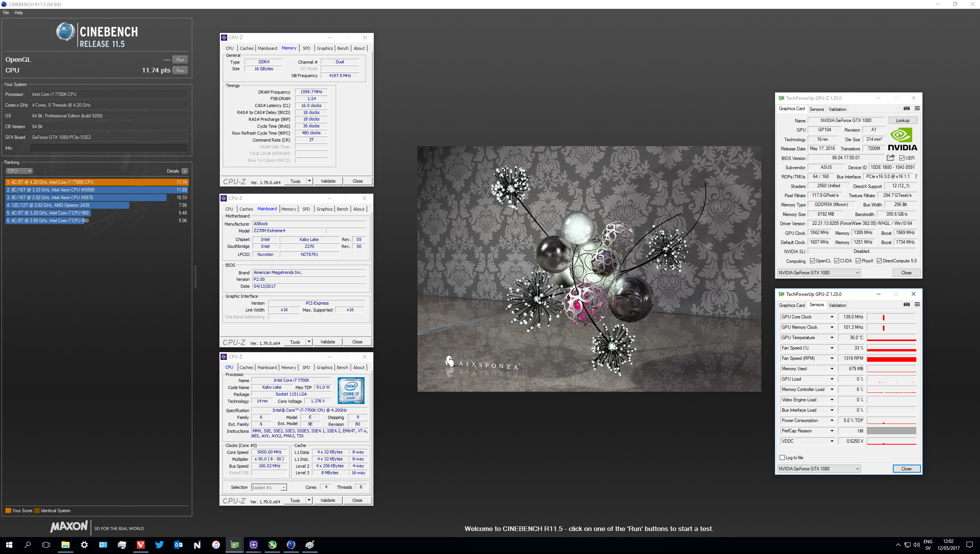Open taskbar search magnifier
The image size is (980, 554).
pyautogui.click(x=28, y=545)
